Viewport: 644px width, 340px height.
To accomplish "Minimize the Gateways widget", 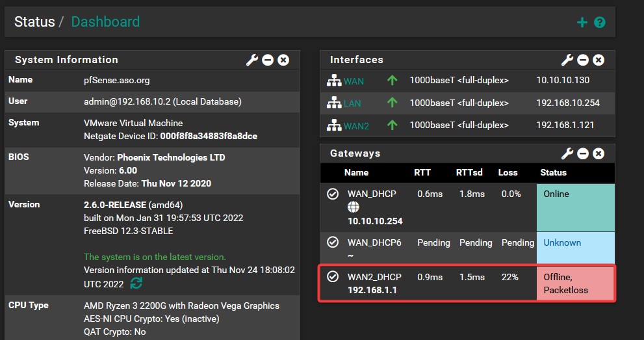I will click(583, 154).
